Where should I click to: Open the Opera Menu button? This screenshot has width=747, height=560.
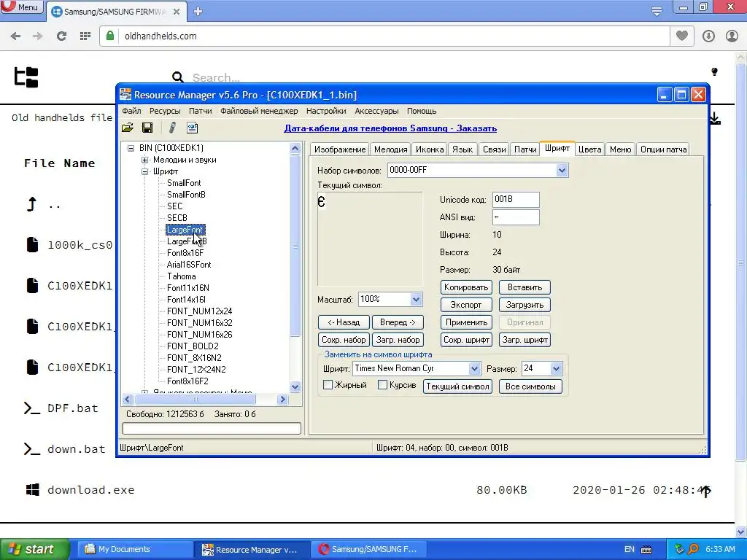(22, 7)
